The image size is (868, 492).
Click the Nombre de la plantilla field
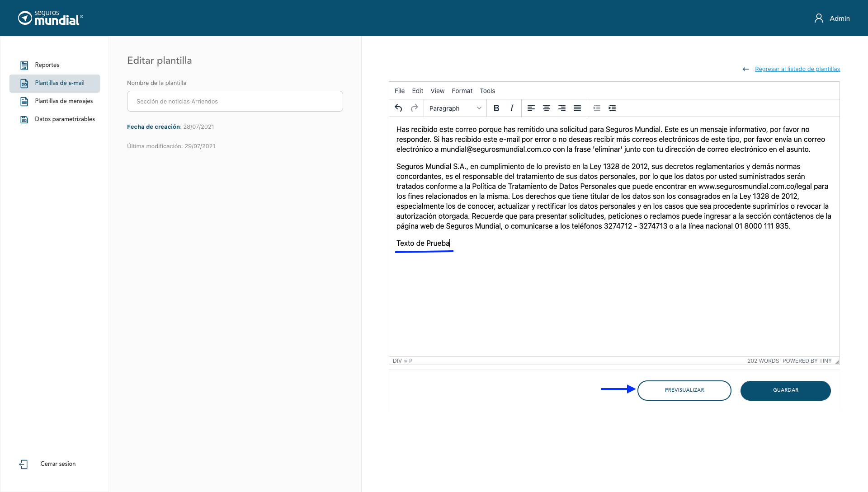point(235,101)
